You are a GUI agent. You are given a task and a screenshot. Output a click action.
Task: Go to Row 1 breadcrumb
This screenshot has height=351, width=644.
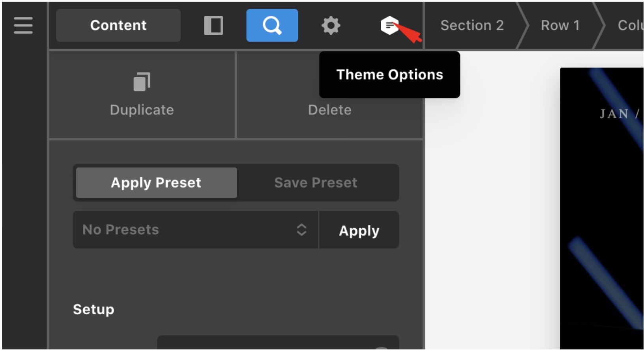click(560, 25)
